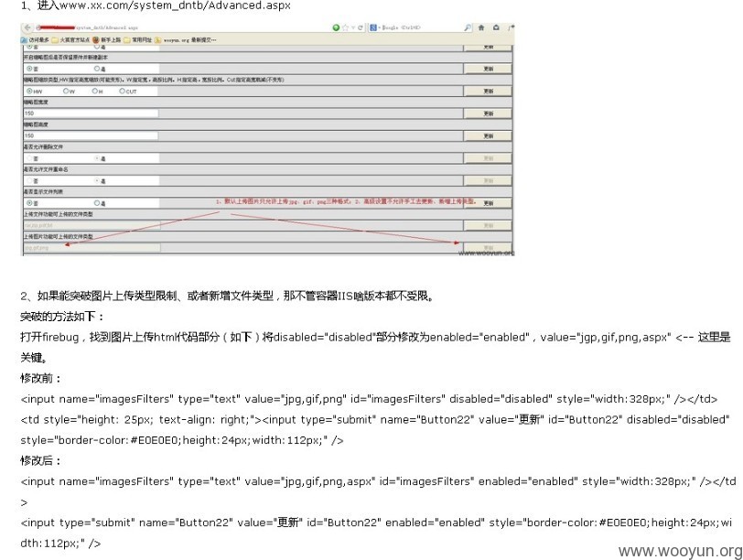
Task: Click the heading 突破的方法如下：
Action: [x=62, y=317]
